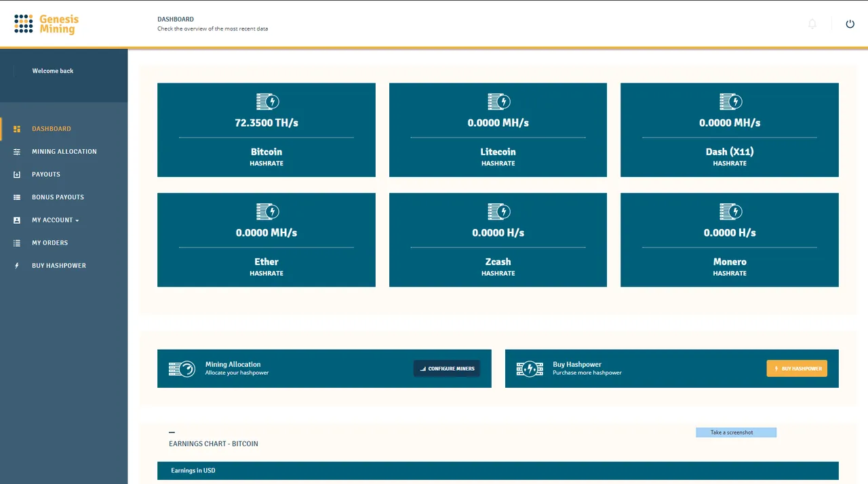Click the 72.3500 TH/s Bitcoin value
Viewport: 868px width, 484px height.
pos(267,123)
